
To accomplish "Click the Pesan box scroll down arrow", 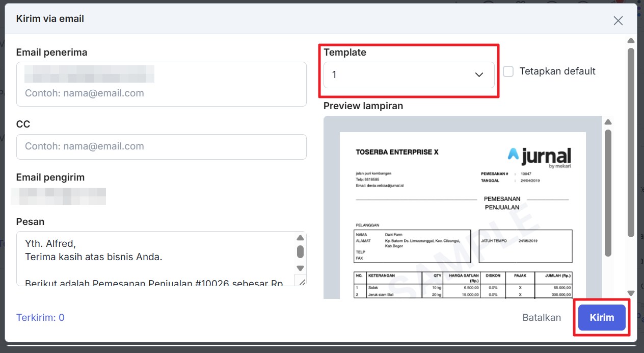I will (x=300, y=268).
